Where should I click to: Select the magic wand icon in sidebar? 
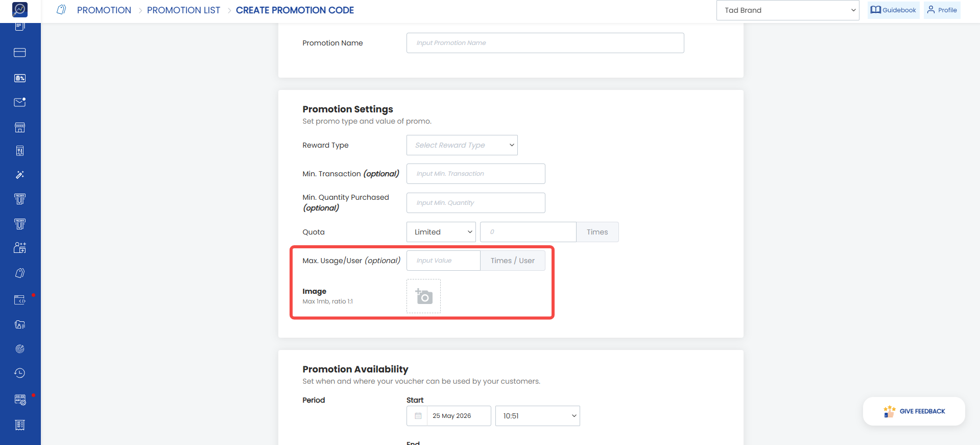(20, 175)
